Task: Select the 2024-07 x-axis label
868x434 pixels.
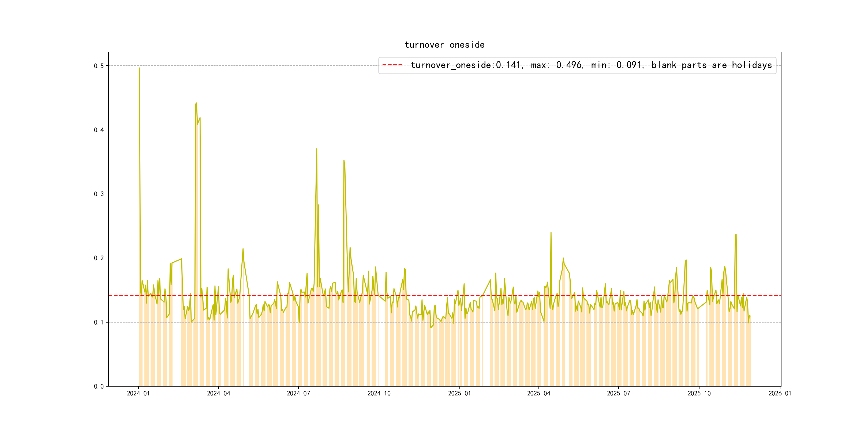Action: 298,394
